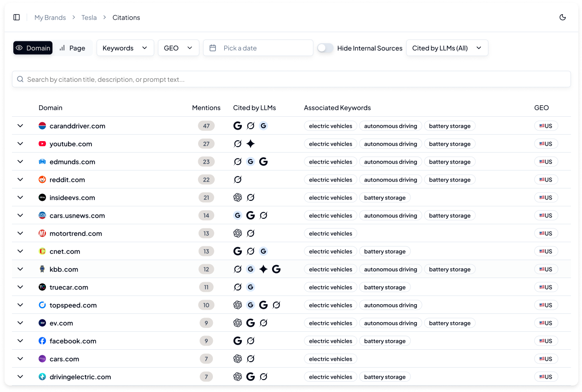Select the Domain view toggle
The image size is (582, 392).
33,48
